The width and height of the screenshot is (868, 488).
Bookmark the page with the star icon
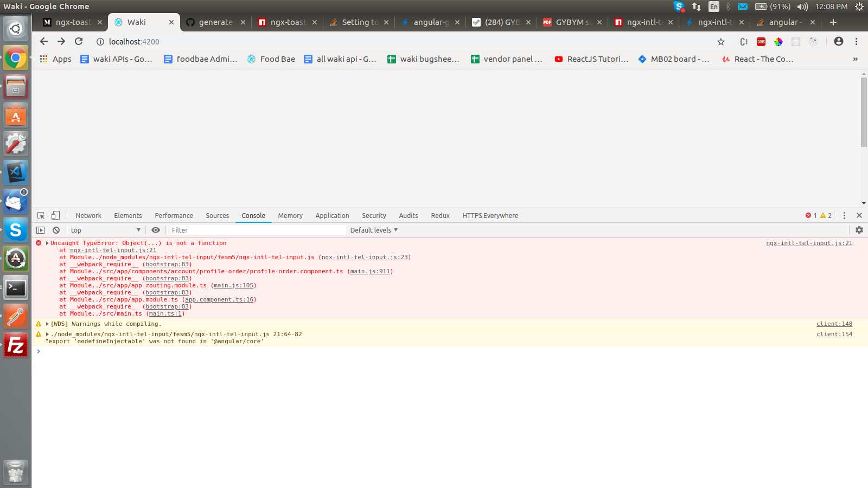(x=722, y=41)
